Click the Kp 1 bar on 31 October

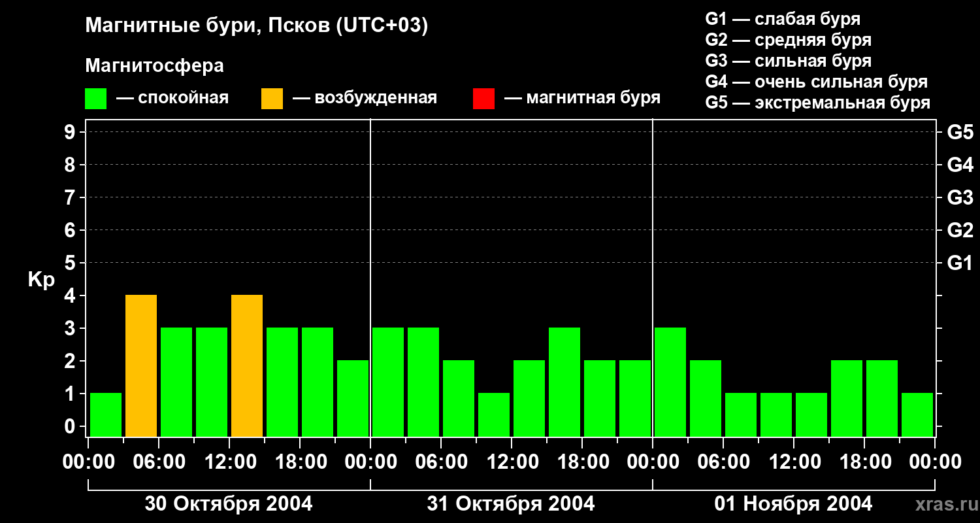point(494,414)
